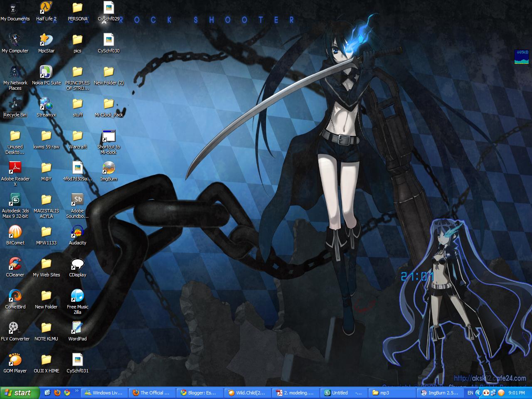This screenshot has height=399, width=532.
Task: Launch the Free Music Zilla shortcut
Action: tap(77, 302)
